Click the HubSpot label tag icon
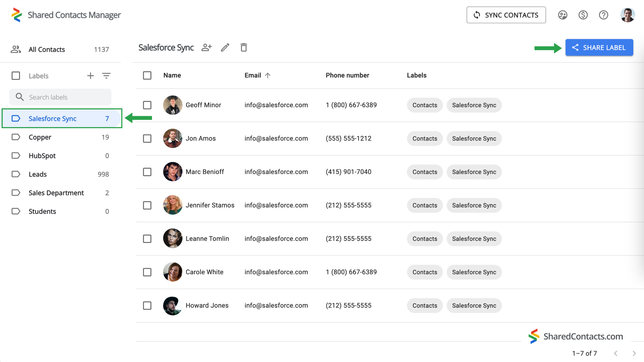This screenshot has width=644, height=362. point(16,156)
